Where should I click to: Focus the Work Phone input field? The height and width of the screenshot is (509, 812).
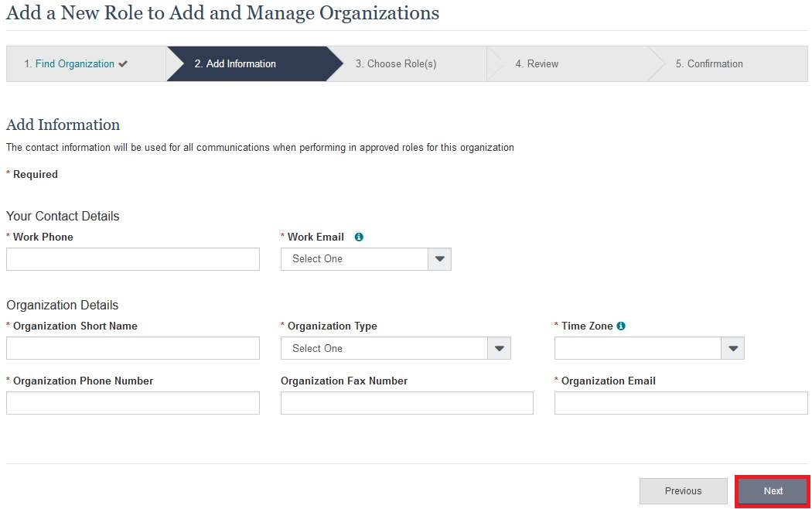tap(133, 259)
